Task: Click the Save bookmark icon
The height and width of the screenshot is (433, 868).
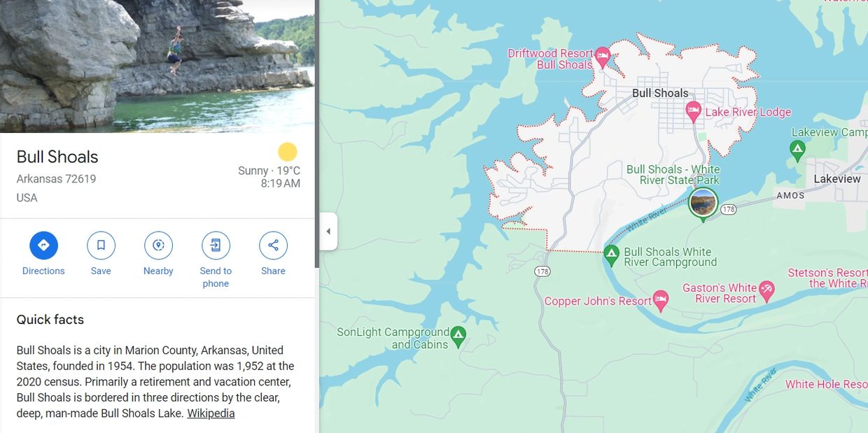Action: (x=101, y=245)
